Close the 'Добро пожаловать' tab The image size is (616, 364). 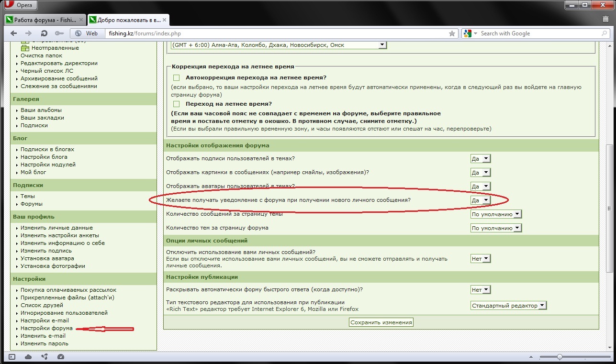(x=163, y=20)
